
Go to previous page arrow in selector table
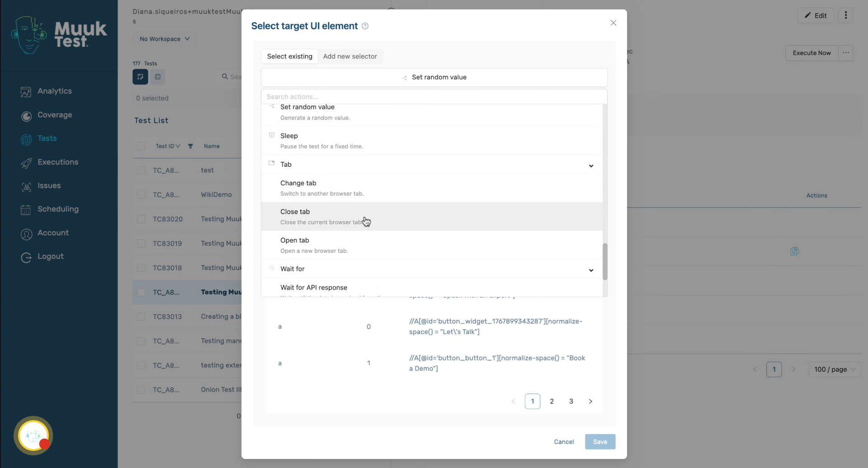point(513,401)
